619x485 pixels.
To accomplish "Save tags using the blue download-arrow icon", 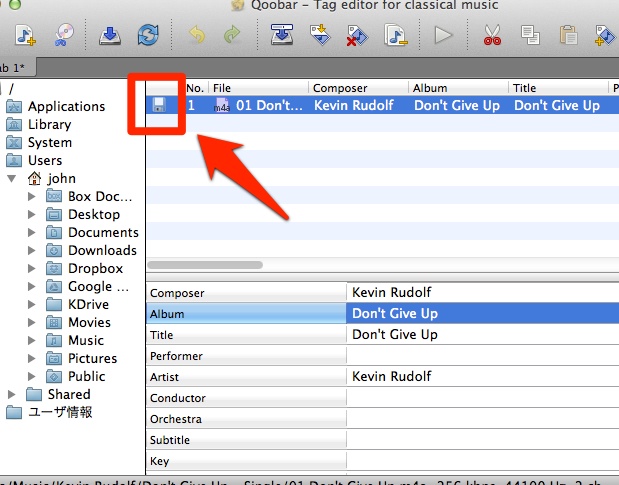I will tap(109, 35).
